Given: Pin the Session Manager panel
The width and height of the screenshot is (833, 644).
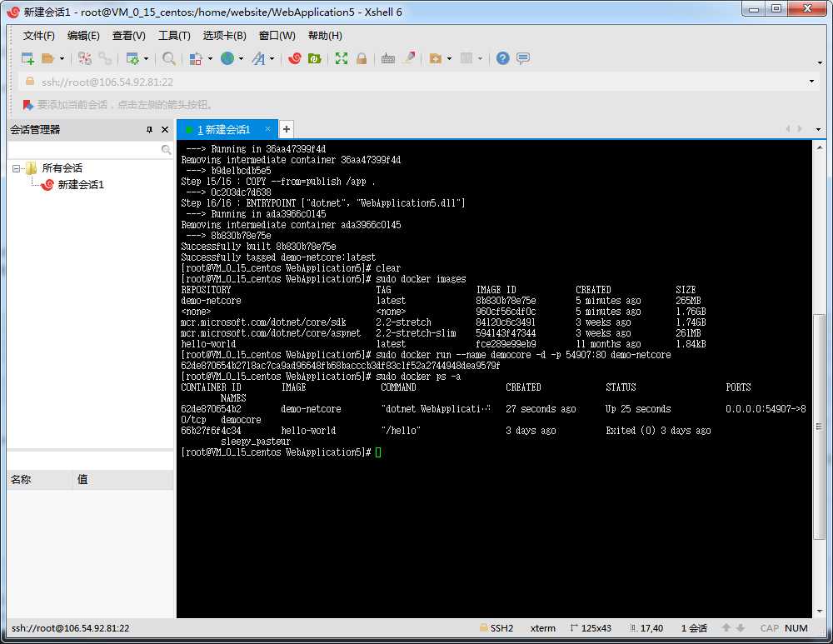Looking at the screenshot, I should click(150, 130).
